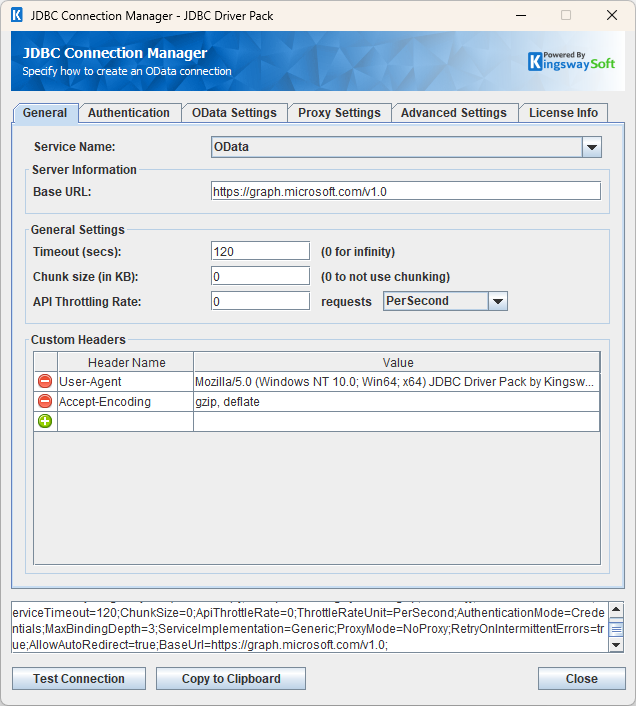Open the OData Settings tab
The width and height of the screenshot is (636, 706).
[x=234, y=113]
